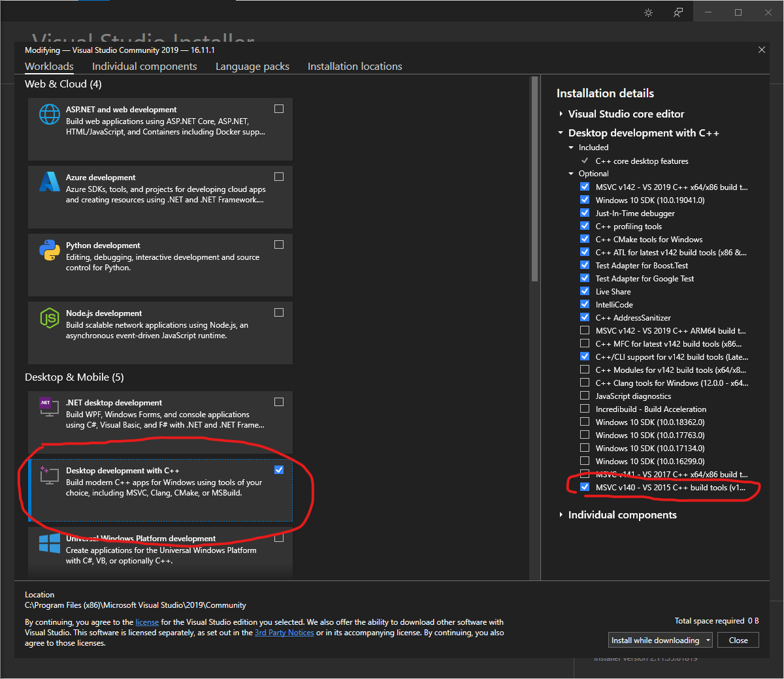Check Universal Windows Platform development workload
The width and height of the screenshot is (784, 679).
[x=279, y=538]
